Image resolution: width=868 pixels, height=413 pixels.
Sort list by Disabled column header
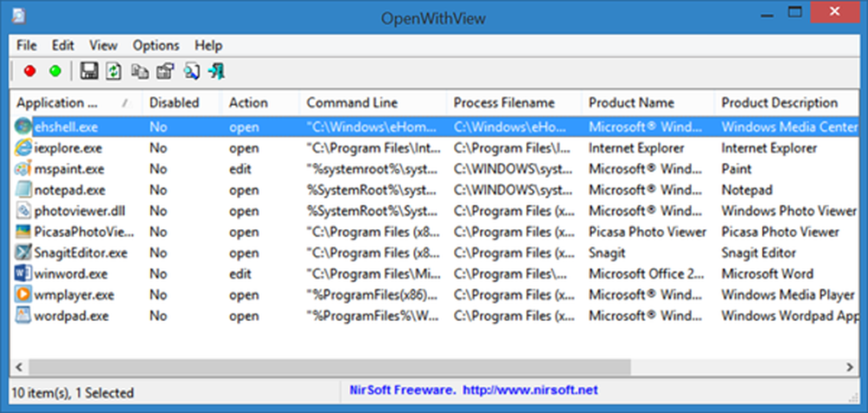[174, 102]
